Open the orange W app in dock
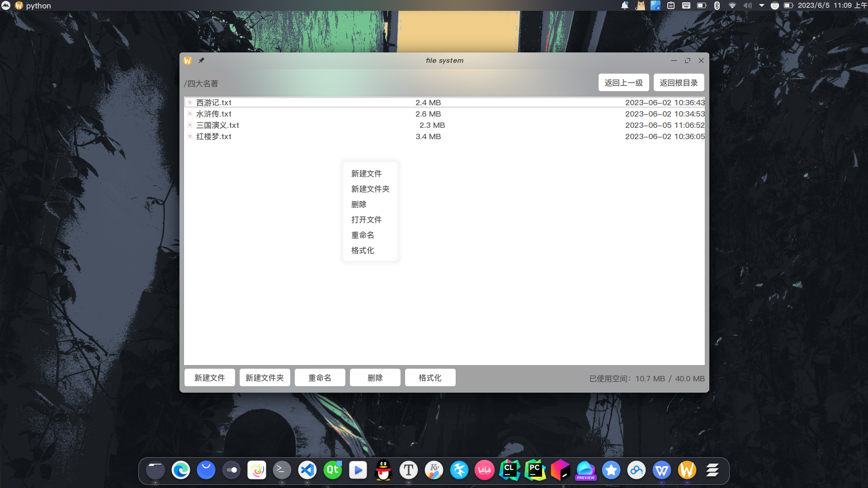 [x=687, y=470]
